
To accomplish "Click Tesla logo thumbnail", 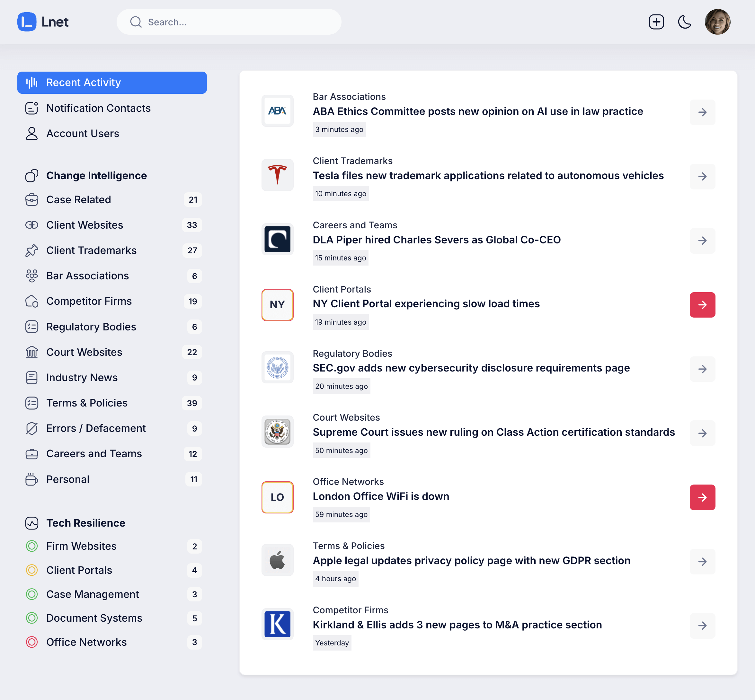I will click(x=278, y=175).
